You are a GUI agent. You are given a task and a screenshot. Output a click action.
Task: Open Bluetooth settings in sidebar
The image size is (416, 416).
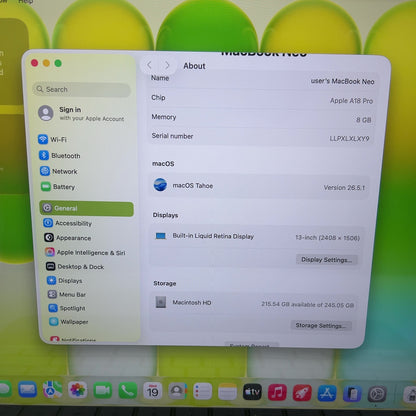tap(60, 155)
